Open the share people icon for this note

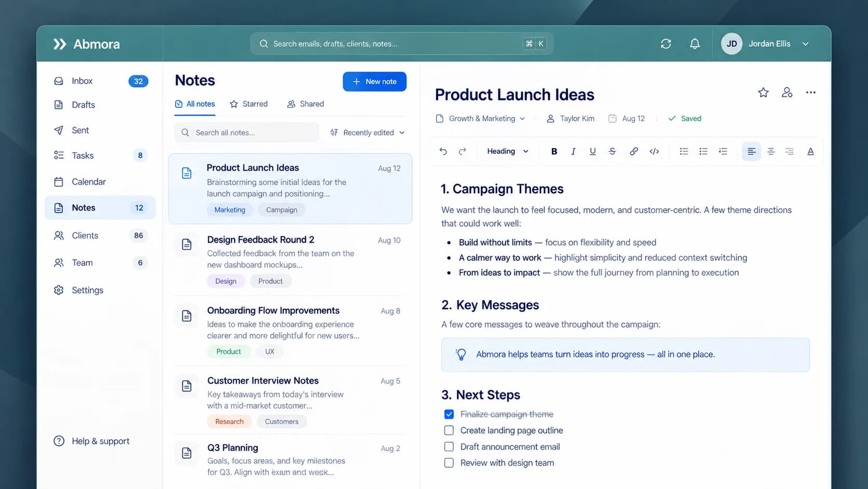click(787, 92)
